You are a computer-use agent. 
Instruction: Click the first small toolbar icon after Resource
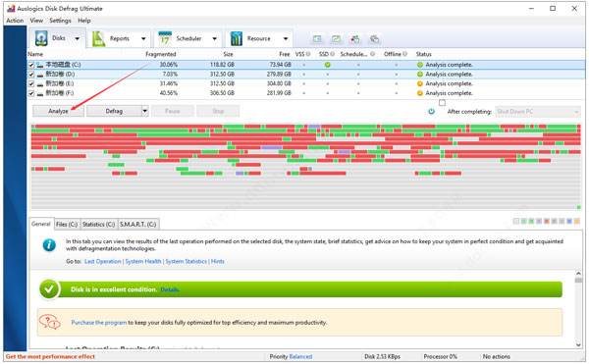click(x=317, y=38)
